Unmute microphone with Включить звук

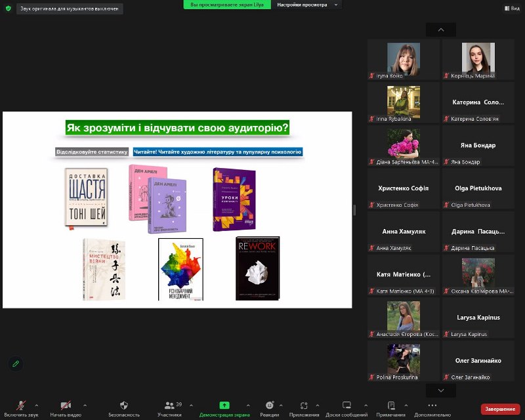click(21, 409)
